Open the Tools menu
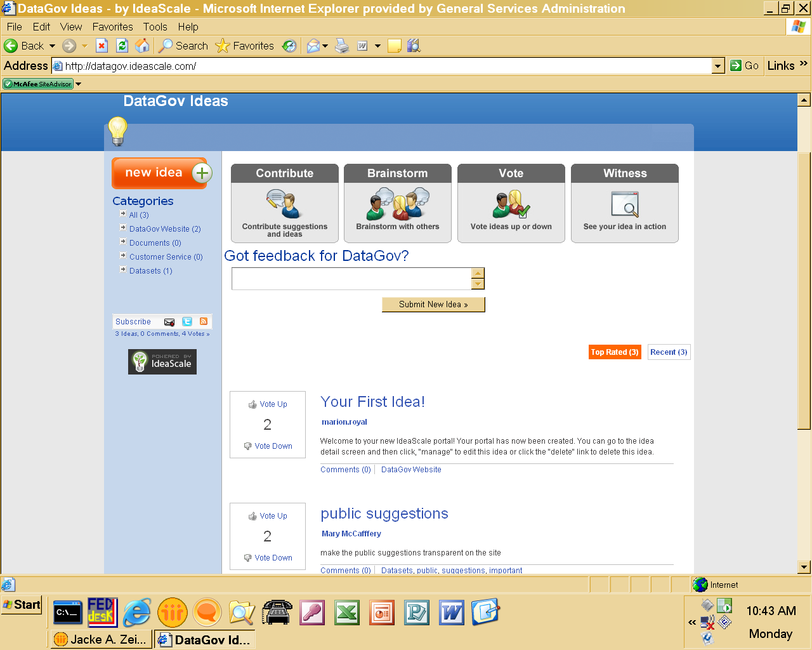The image size is (812, 650). point(155,27)
